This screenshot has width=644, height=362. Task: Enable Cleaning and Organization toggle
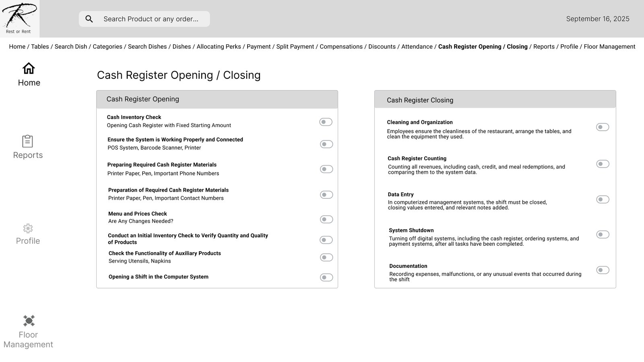tap(602, 127)
